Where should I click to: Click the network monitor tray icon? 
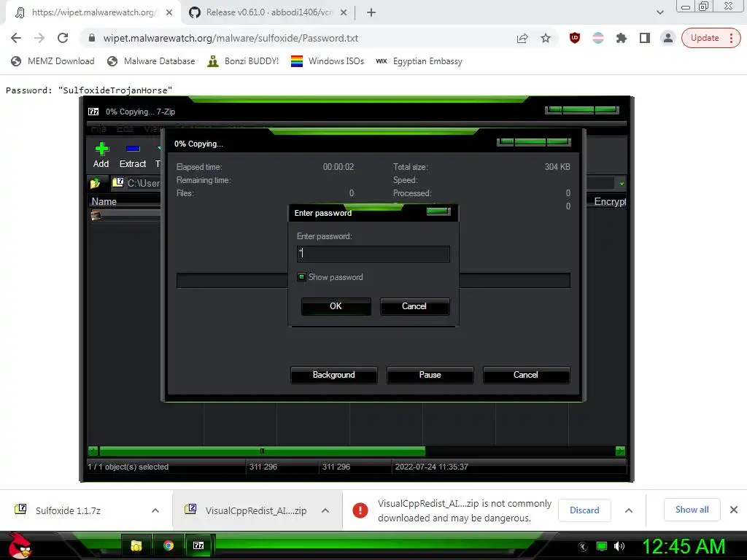[602, 546]
